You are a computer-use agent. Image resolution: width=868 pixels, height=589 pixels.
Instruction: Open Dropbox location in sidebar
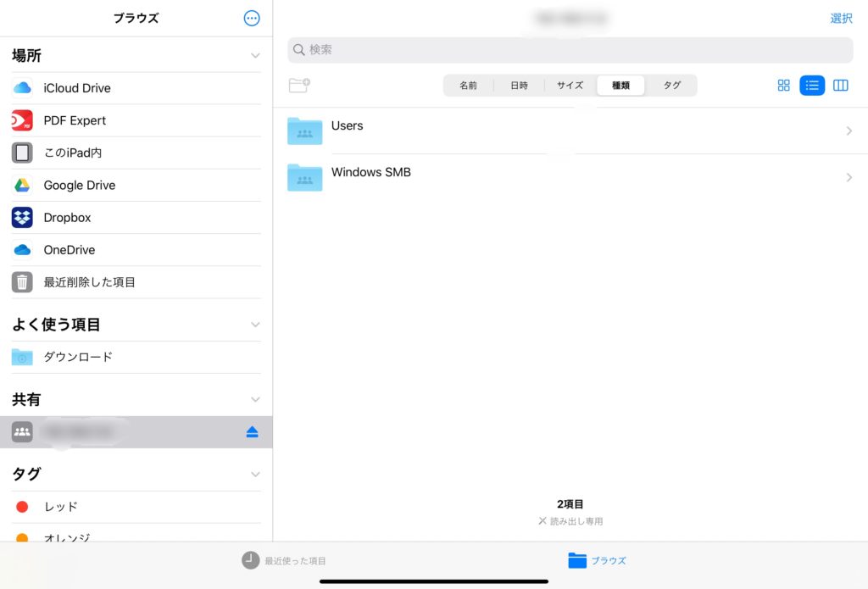[67, 218]
